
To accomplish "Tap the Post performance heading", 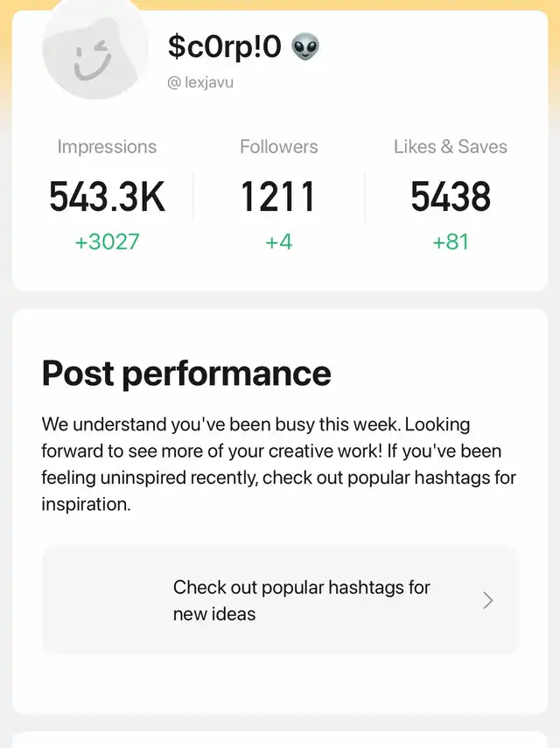I will click(x=186, y=374).
